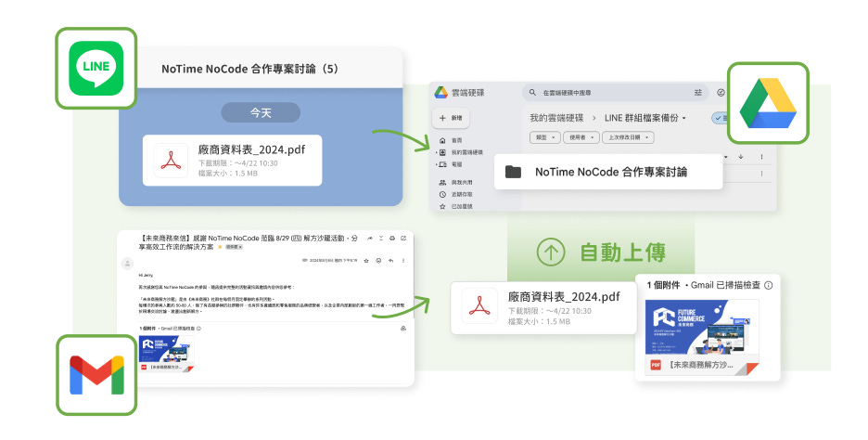Collapse all Gmail conversation messages icon

pyautogui.click(x=381, y=239)
